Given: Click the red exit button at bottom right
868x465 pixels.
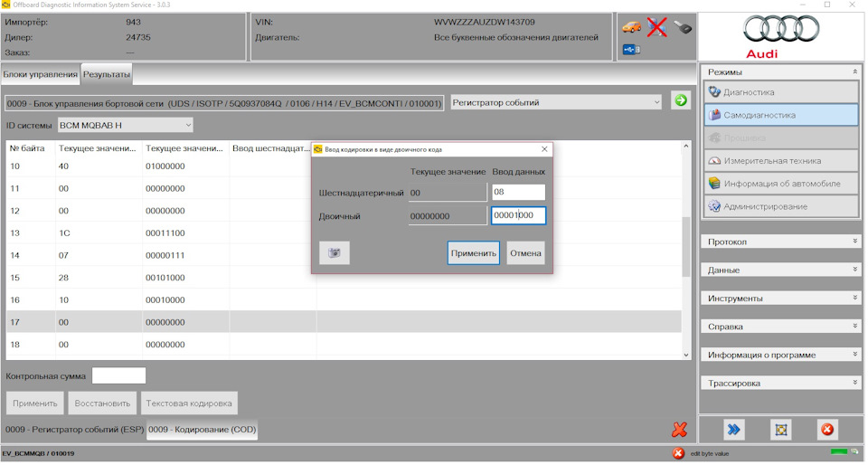Looking at the screenshot, I should coord(827,430).
